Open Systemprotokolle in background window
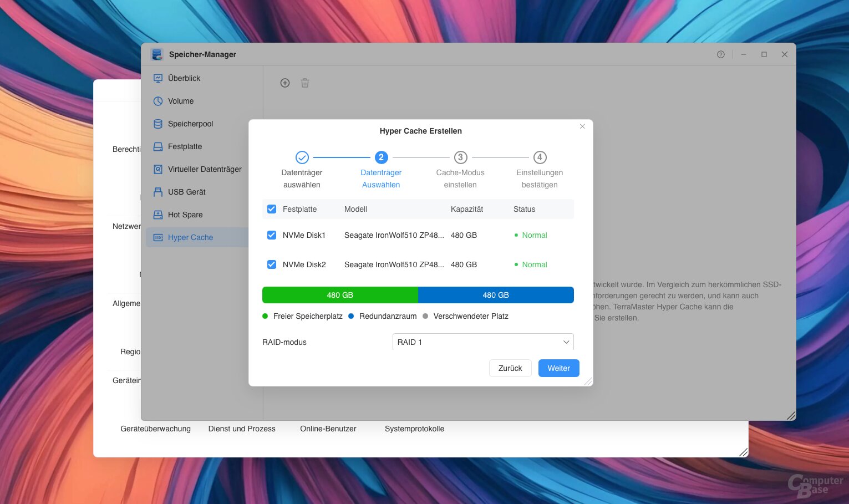 click(x=415, y=429)
